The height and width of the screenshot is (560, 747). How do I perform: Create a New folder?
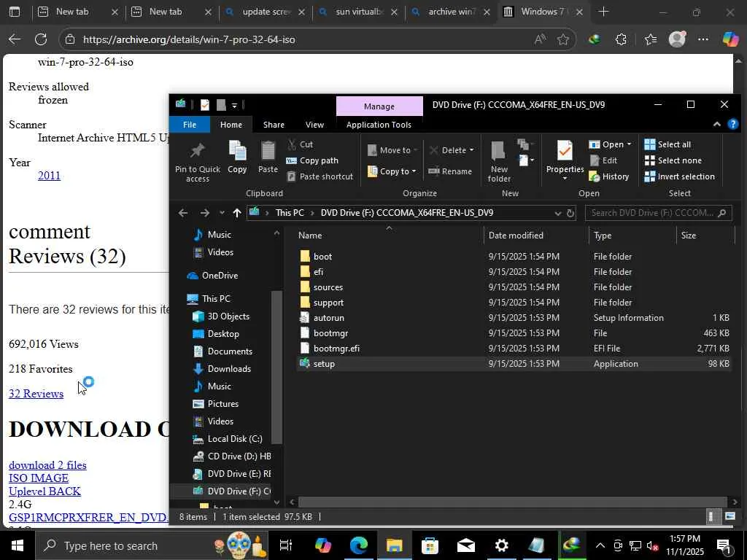(x=499, y=161)
